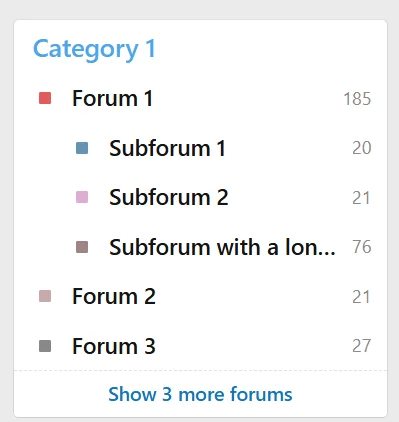Select Forum 2 in the list
Viewport: 399px width, 422px height.
coord(114,296)
